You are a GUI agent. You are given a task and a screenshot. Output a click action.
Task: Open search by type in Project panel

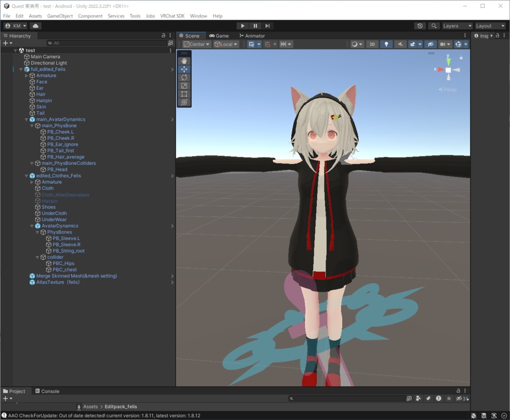coord(418,399)
